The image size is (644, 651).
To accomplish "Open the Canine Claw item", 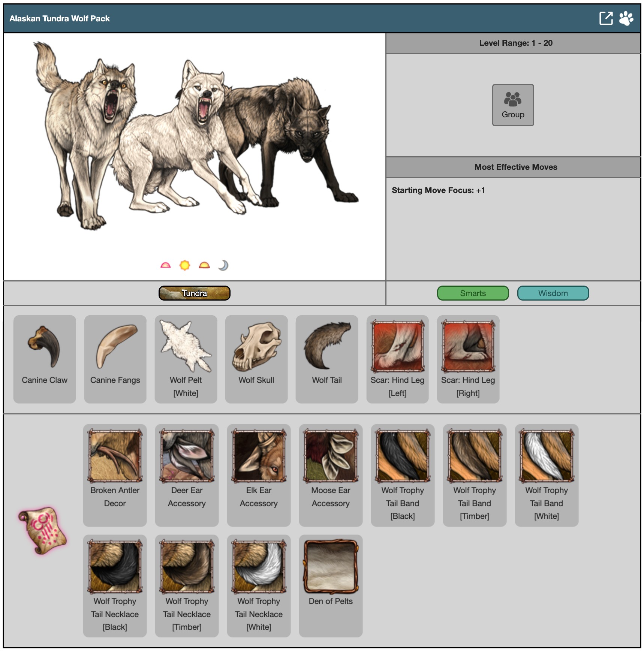I will (45, 359).
